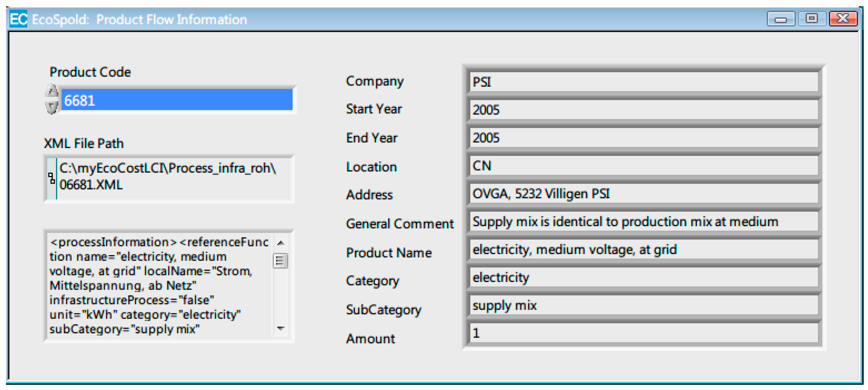Click the SubCategory label

[384, 310]
